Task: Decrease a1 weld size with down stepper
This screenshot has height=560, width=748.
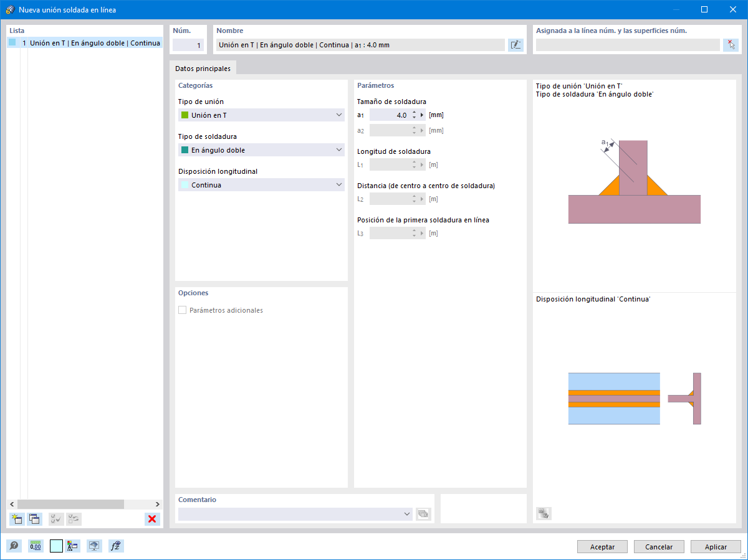Action: [x=414, y=118]
